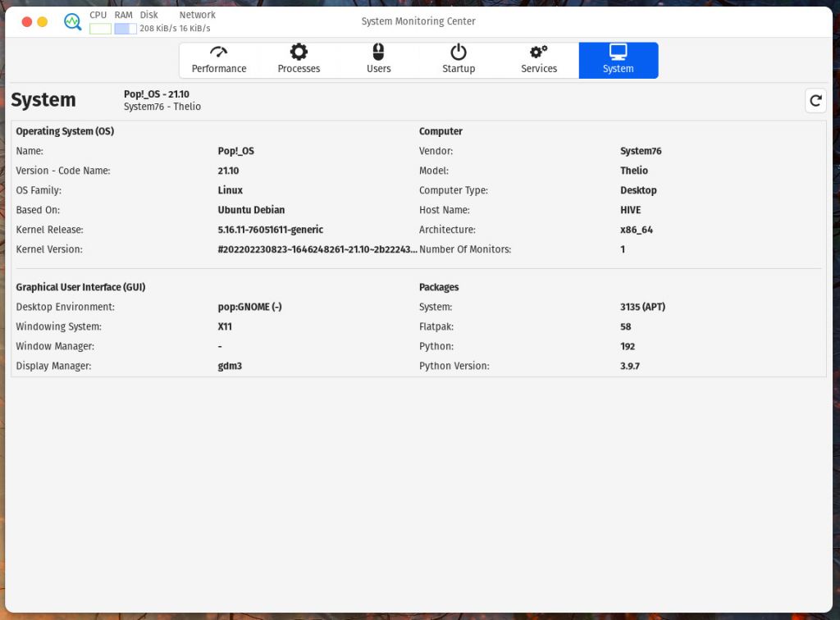Click the app logo in the header bar
840x620 pixels.
point(72,21)
